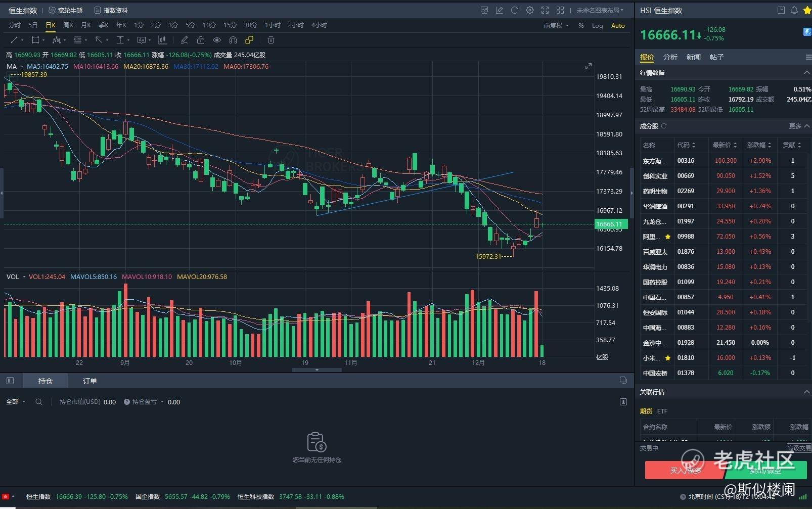Pop out the holdings panel window icon

coord(623,380)
